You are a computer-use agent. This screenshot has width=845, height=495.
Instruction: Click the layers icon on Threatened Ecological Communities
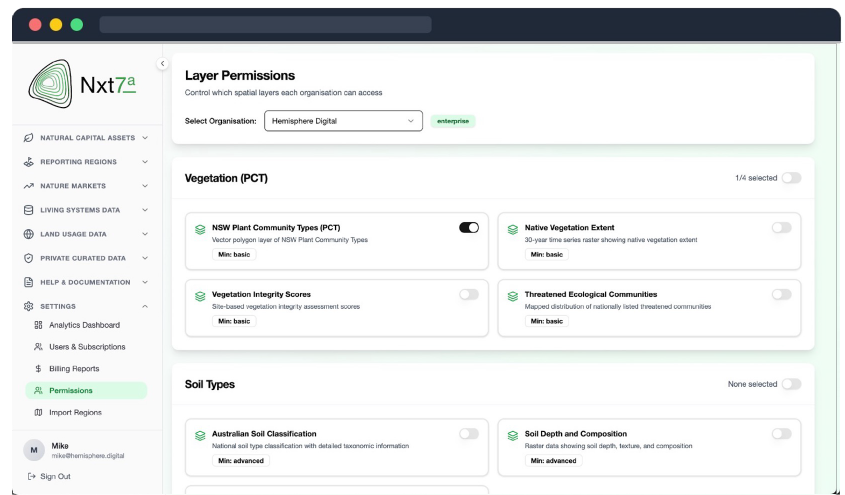tap(512, 296)
